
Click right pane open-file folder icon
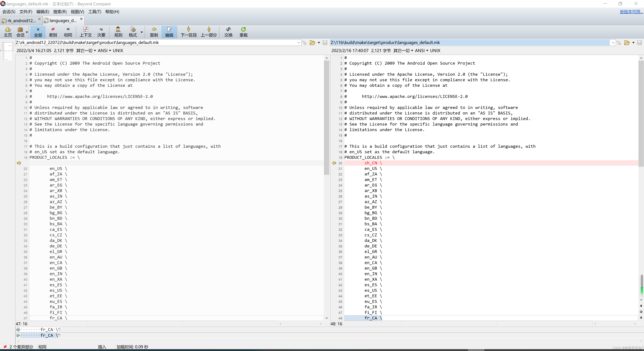coord(627,43)
